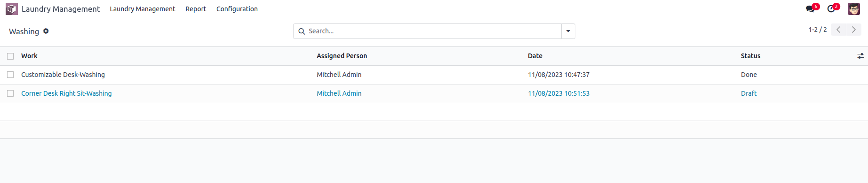868x183 pixels.
Task: Open the user avatar menu
Action: pos(854,9)
